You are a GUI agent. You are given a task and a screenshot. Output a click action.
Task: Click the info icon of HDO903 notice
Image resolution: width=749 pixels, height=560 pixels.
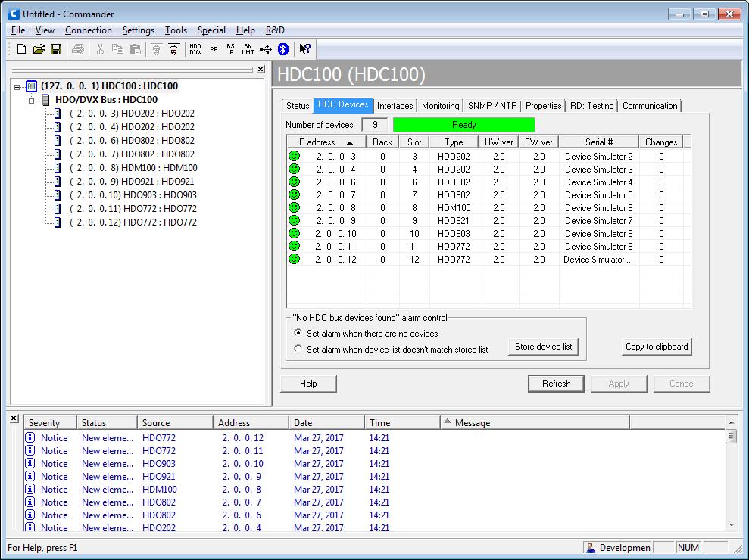point(30,464)
